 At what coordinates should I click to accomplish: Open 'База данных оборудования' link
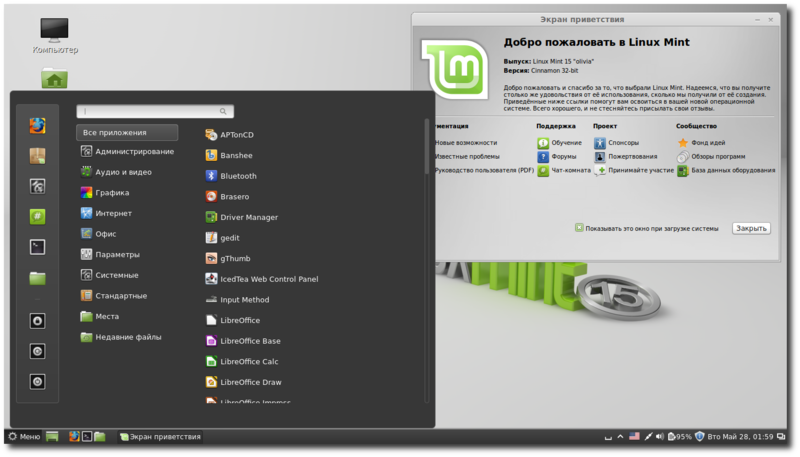(726, 170)
